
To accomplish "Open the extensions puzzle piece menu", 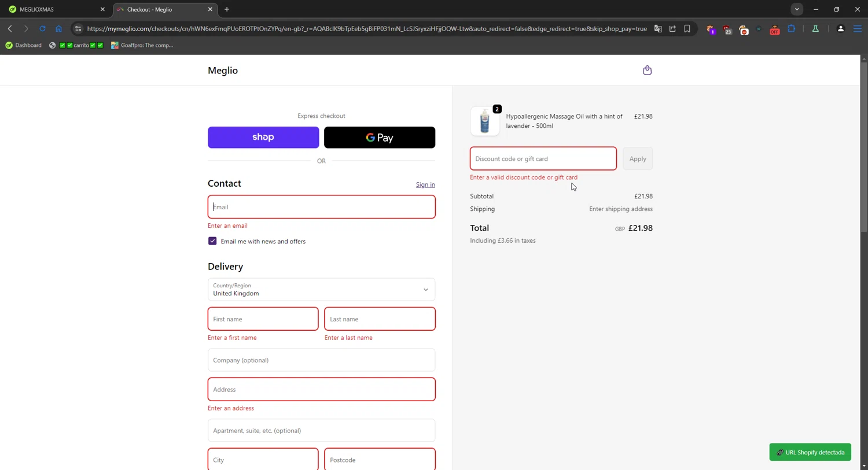I will tap(792, 28).
